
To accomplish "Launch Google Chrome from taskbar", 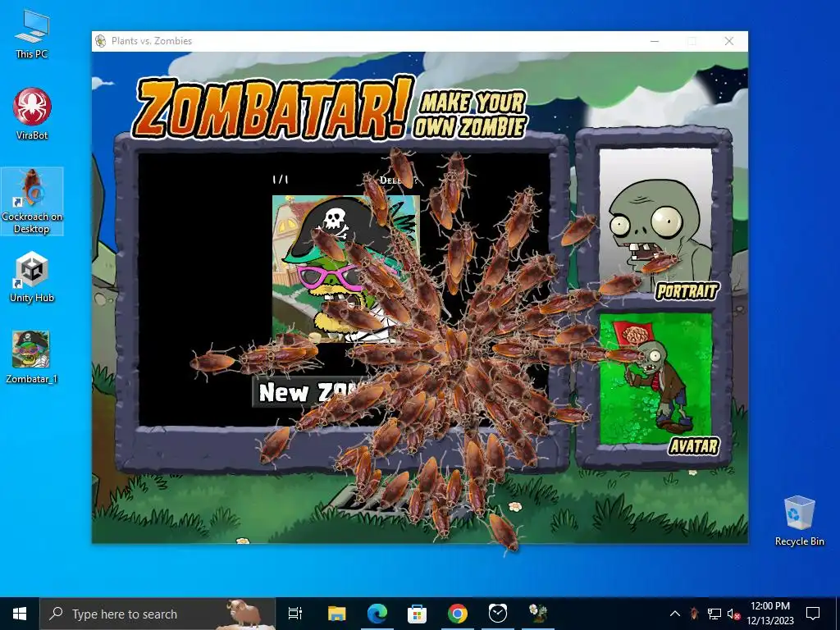I will pyautogui.click(x=458, y=614).
